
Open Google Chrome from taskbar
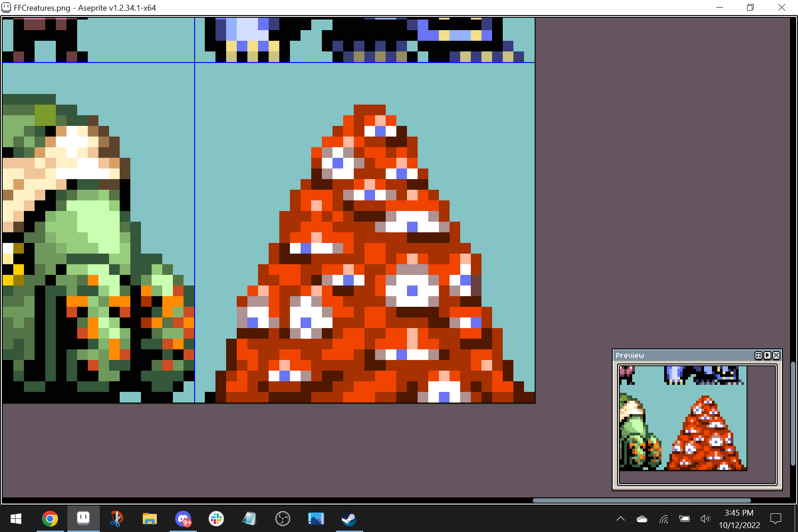pyautogui.click(x=50, y=519)
